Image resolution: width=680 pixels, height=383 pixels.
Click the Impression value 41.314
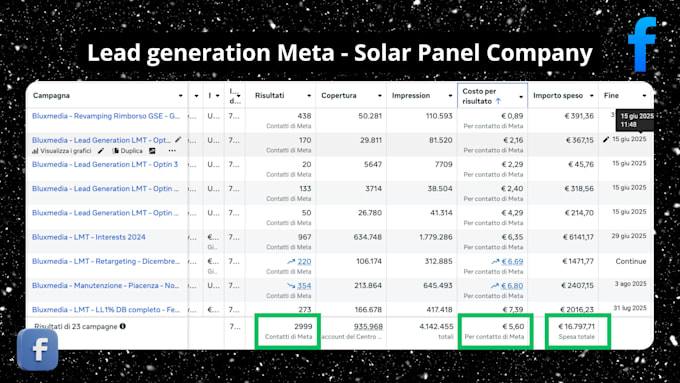[x=441, y=213]
